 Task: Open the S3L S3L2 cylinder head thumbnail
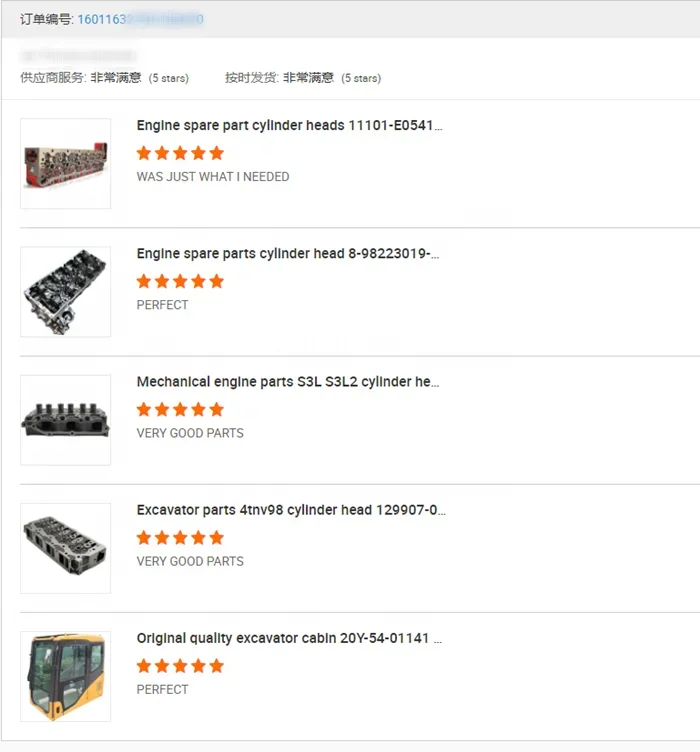(66, 420)
